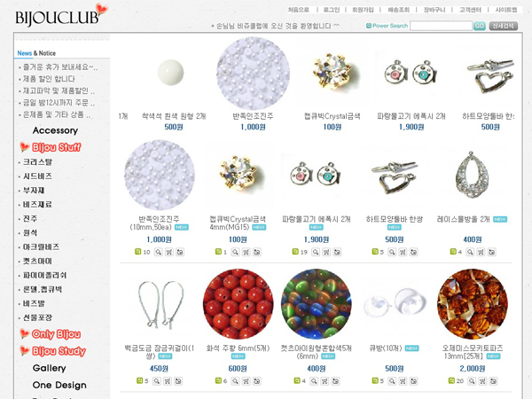The height and width of the screenshot is (399, 532).
Task: Click the GO search button
Action: coord(480,26)
